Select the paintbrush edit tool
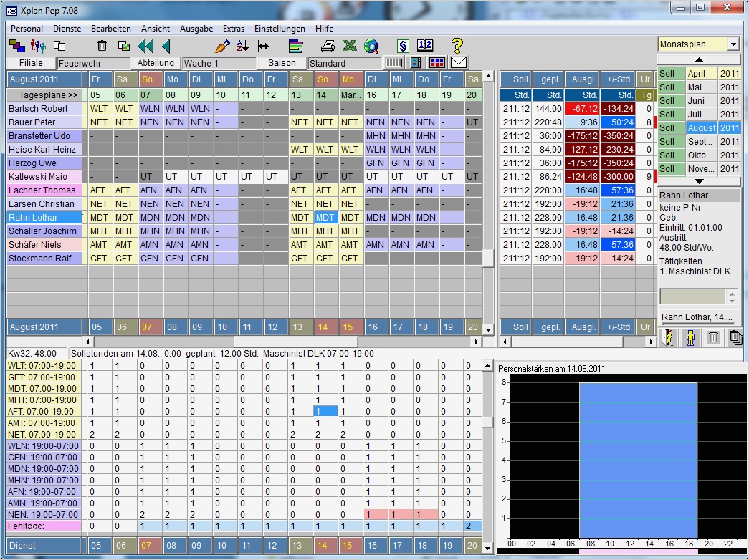 tap(221, 46)
